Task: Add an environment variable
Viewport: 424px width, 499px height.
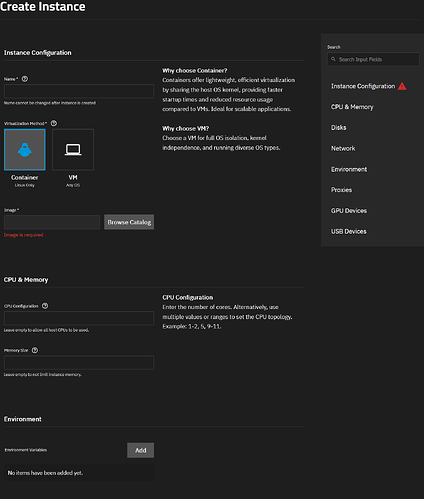Action: click(x=140, y=450)
